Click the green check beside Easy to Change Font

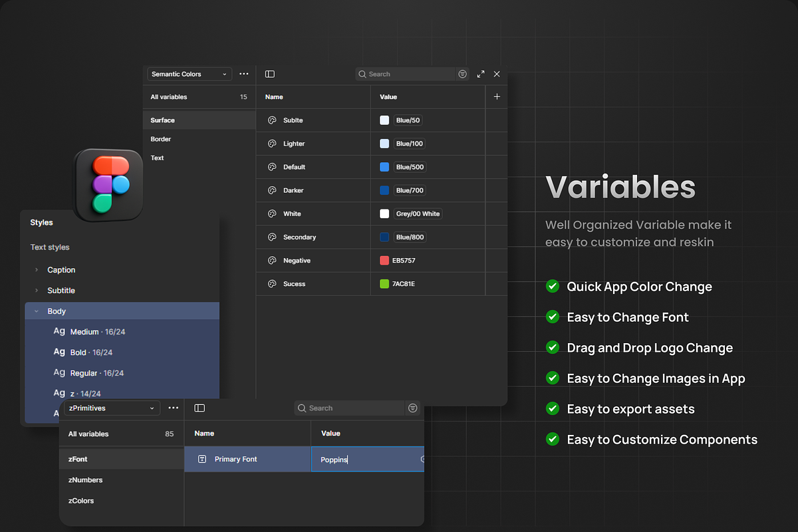[552, 317]
